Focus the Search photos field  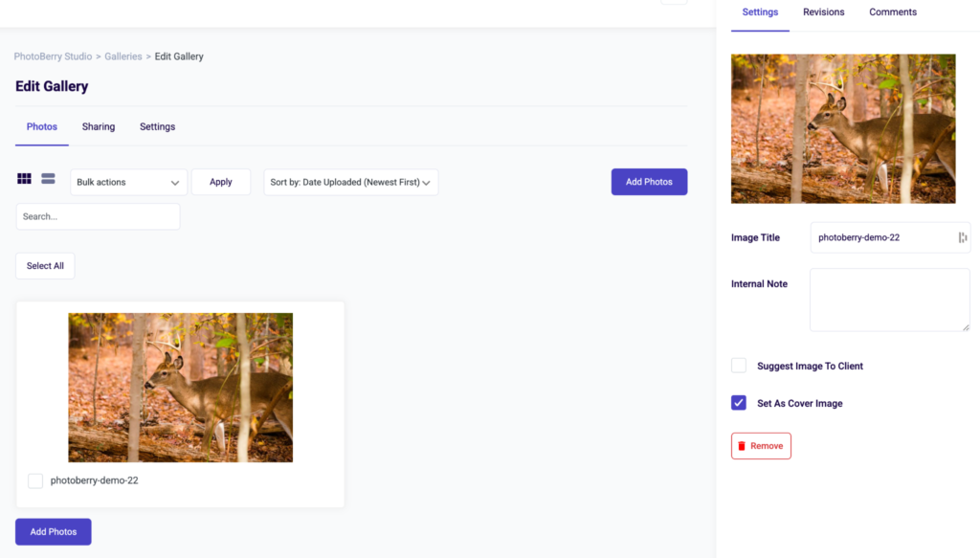[x=98, y=216]
